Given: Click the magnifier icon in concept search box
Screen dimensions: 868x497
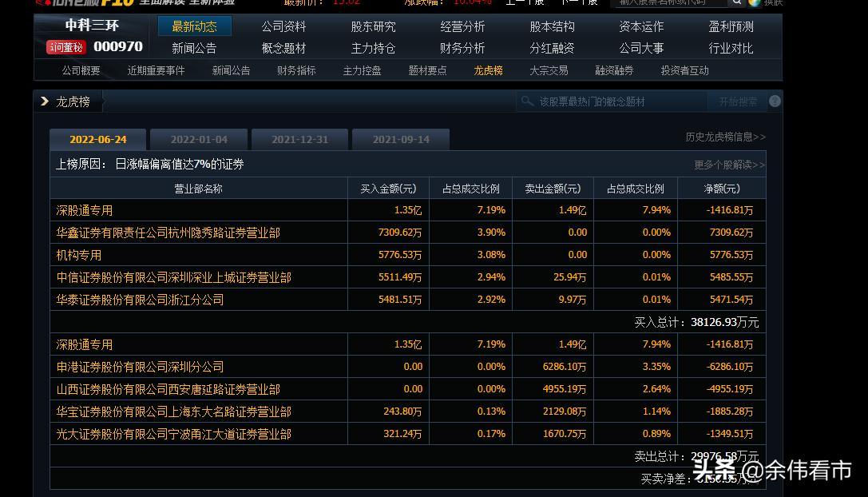Looking at the screenshot, I should [x=527, y=101].
